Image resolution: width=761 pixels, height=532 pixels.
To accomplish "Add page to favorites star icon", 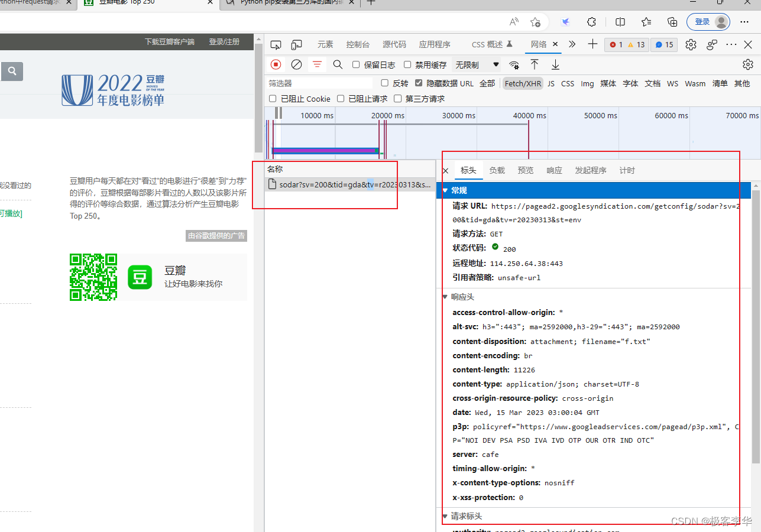I will (x=535, y=22).
